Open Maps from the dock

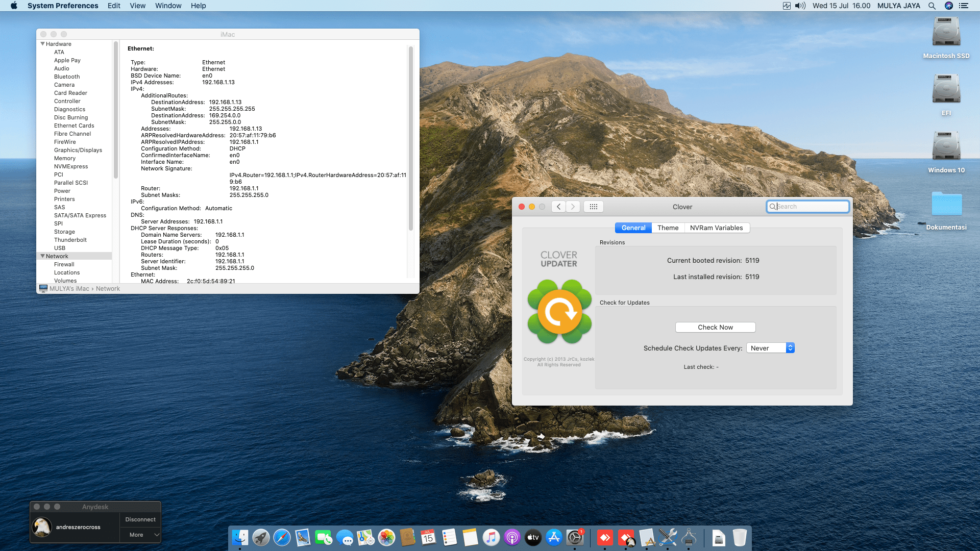click(x=365, y=537)
